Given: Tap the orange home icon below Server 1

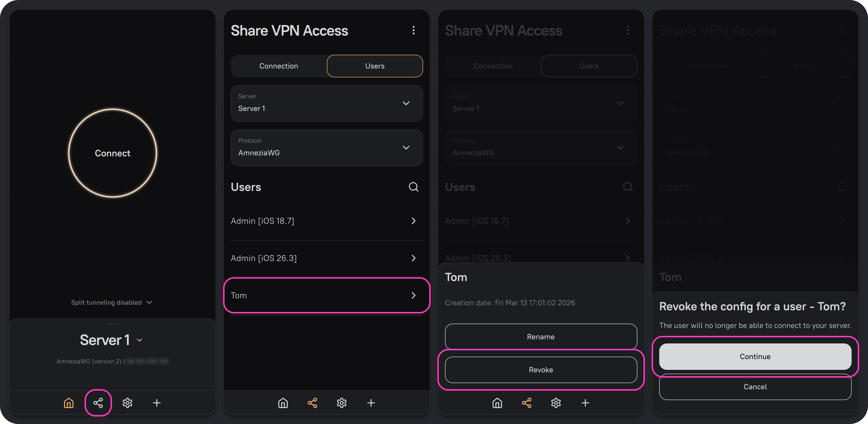Looking at the screenshot, I should pyautogui.click(x=69, y=403).
